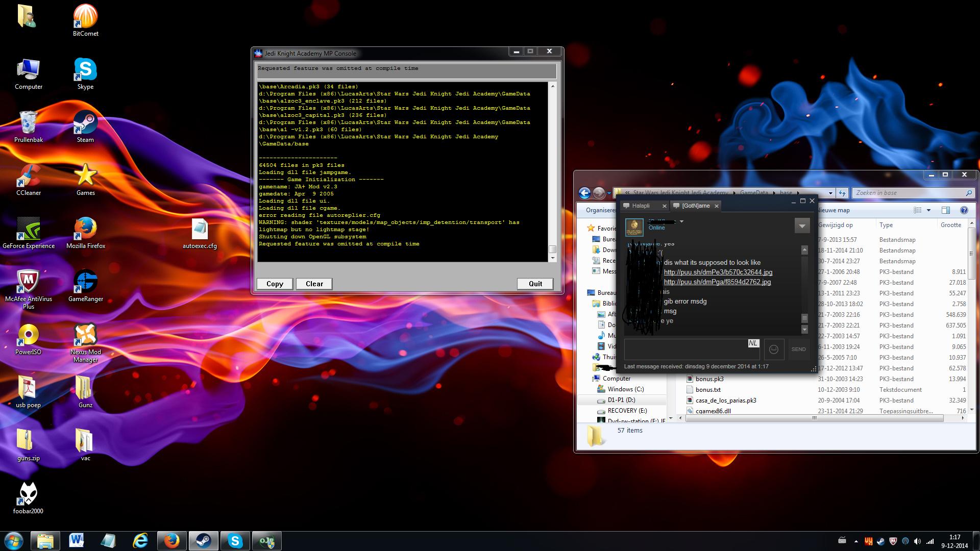The width and height of the screenshot is (980, 551).
Task: Select Windows (C:) in the navigation tree
Action: [626, 389]
